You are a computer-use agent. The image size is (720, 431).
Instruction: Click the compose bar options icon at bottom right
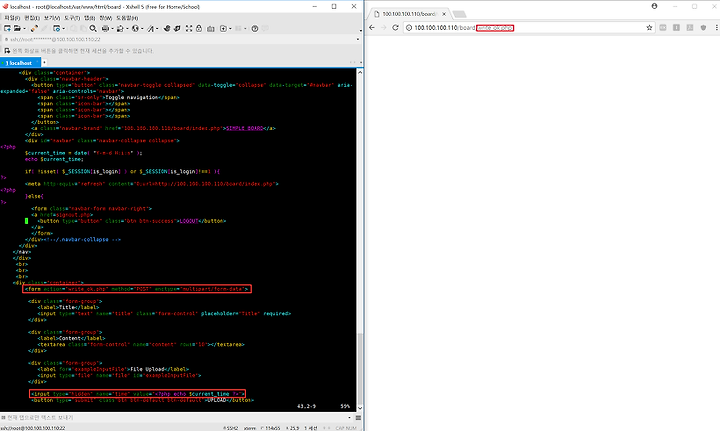(358, 418)
